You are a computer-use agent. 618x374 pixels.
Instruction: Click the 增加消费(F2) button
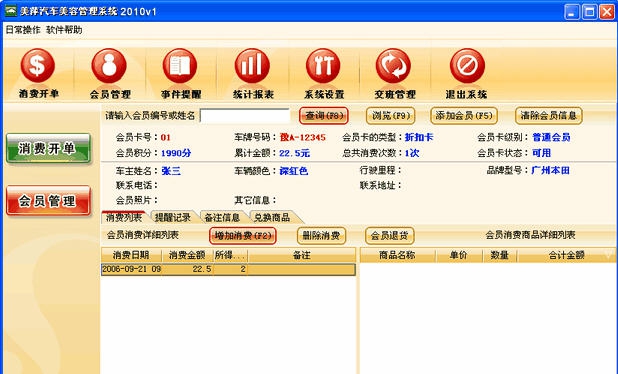(x=243, y=236)
